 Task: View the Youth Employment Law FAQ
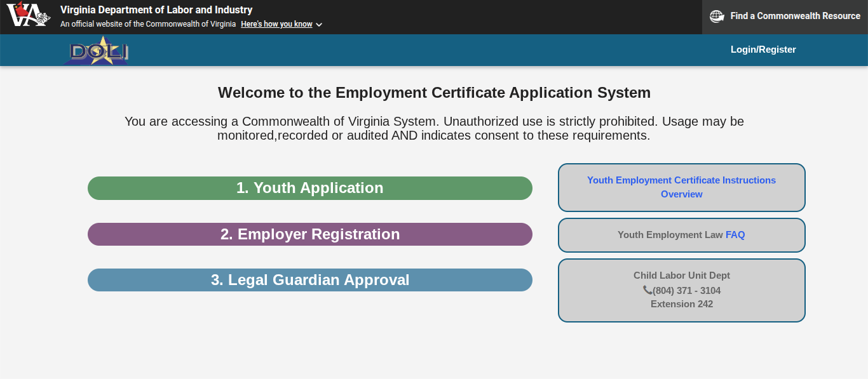pyautogui.click(x=735, y=234)
